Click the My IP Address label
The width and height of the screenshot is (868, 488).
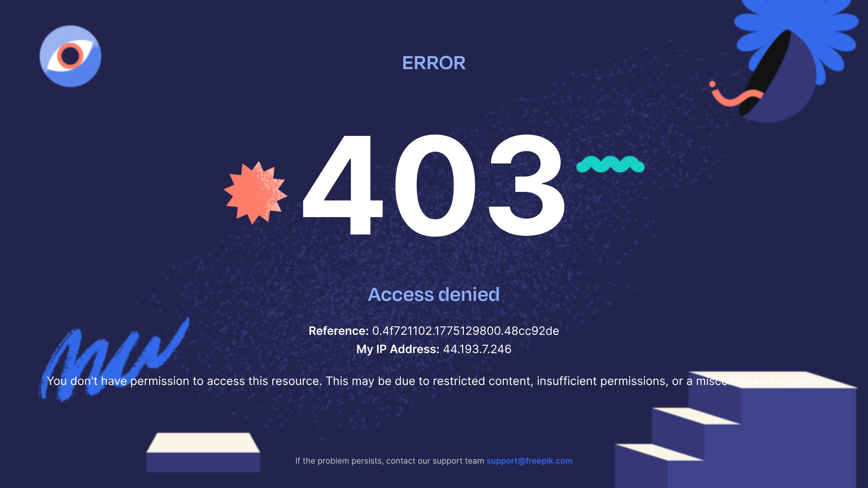(398, 349)
